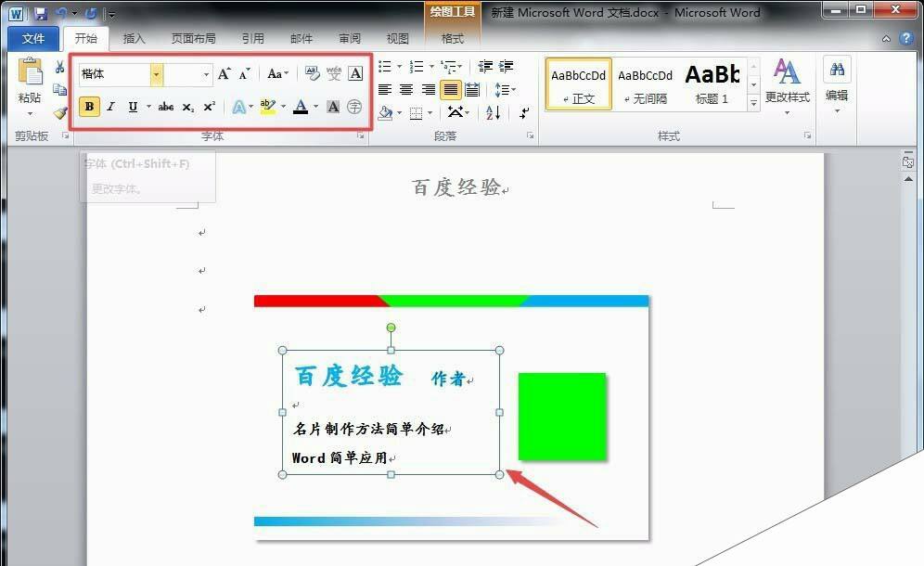Viewport: 924px width, 566px height.
Task: Click the Sort A-Z icon
Action: click(494, 112)
